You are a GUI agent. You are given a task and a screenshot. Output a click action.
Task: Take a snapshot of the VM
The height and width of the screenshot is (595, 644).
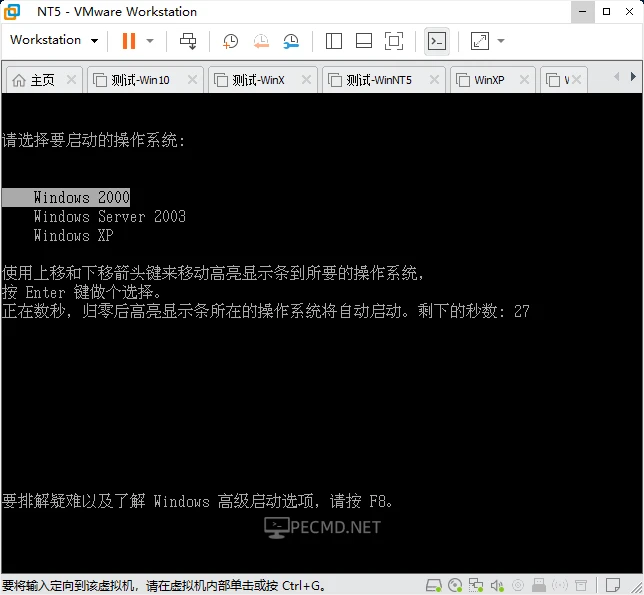(230, 41)
